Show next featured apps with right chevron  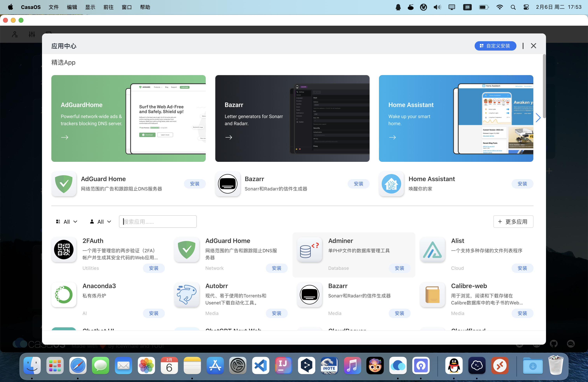(538, 118)
